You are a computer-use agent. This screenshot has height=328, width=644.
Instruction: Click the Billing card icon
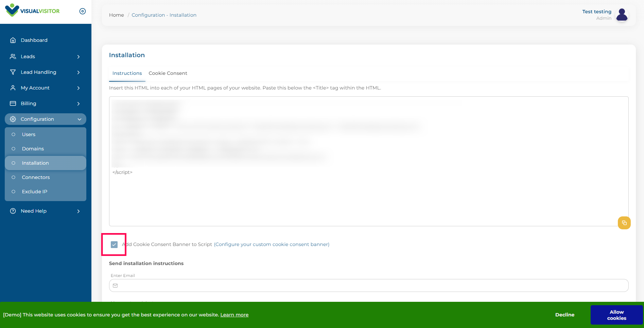[13, 103]
